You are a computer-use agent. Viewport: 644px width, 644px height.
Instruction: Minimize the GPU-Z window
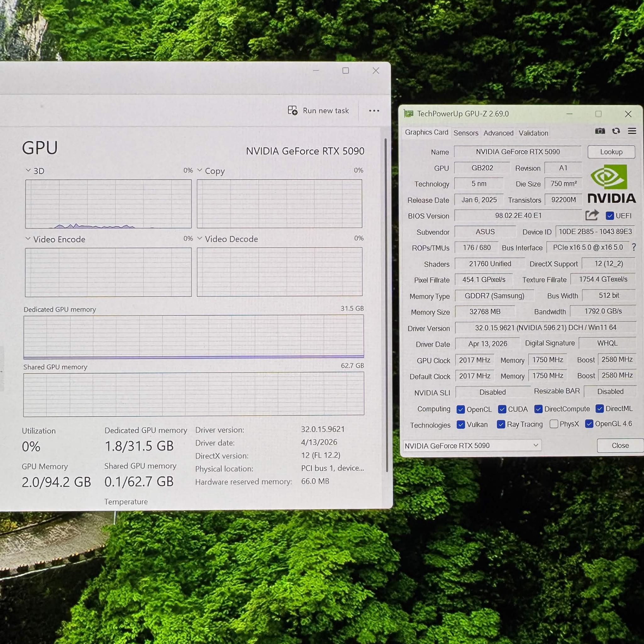tap(569, 114)
